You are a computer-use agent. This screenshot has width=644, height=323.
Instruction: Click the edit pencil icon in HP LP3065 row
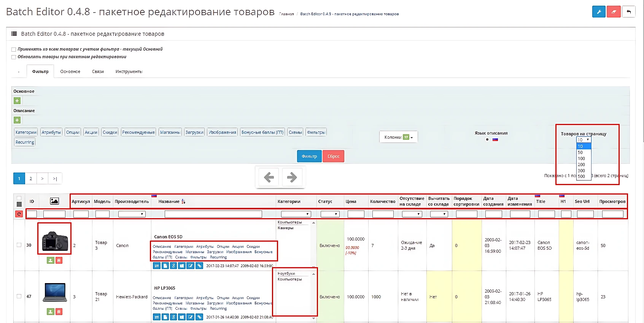[191, 317]
